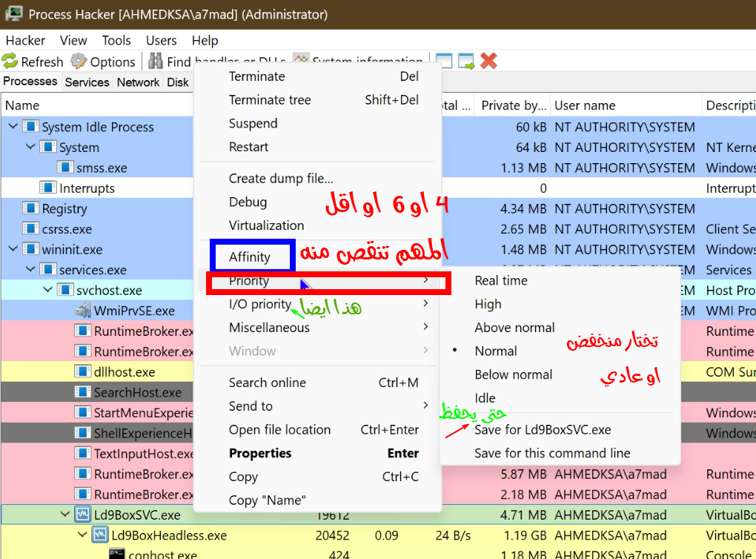The height and width of the screenshot is (559, 756).
Task: Open the View menu
Action: coord(73,41)
